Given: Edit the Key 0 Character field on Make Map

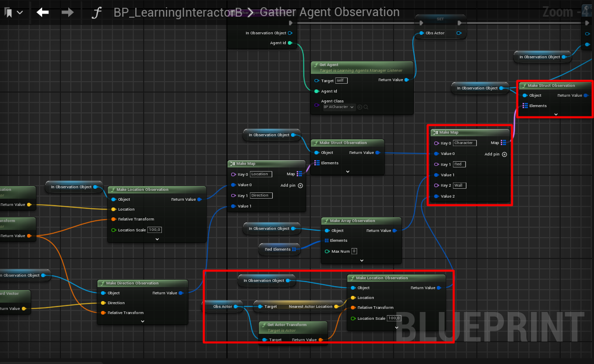Looking at the screenshot, I should (x=464, y=143).
